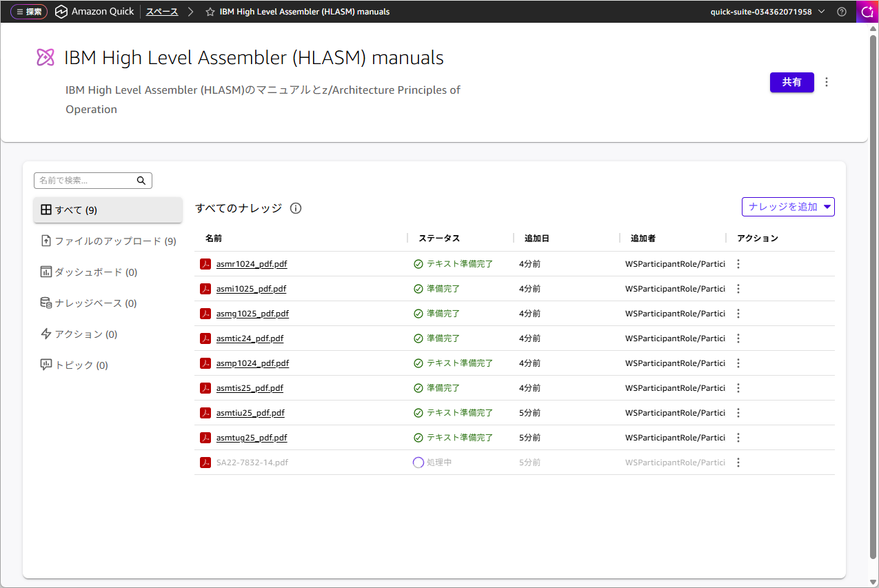
Task: Open asmtiu25_pdf.pdf file link
Action: coord(250,413)
